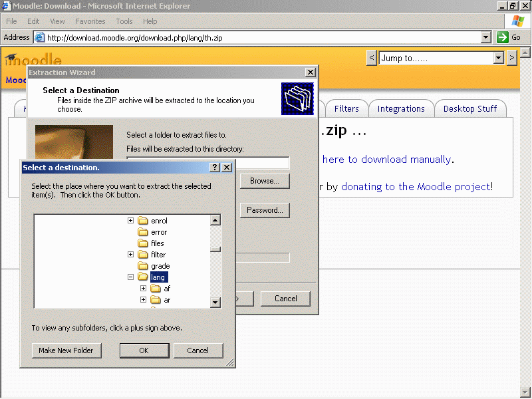This screenshot has width=532, height=399.
Task: Click donating to the Moodle project link
Action: click(x=417, y=187)
